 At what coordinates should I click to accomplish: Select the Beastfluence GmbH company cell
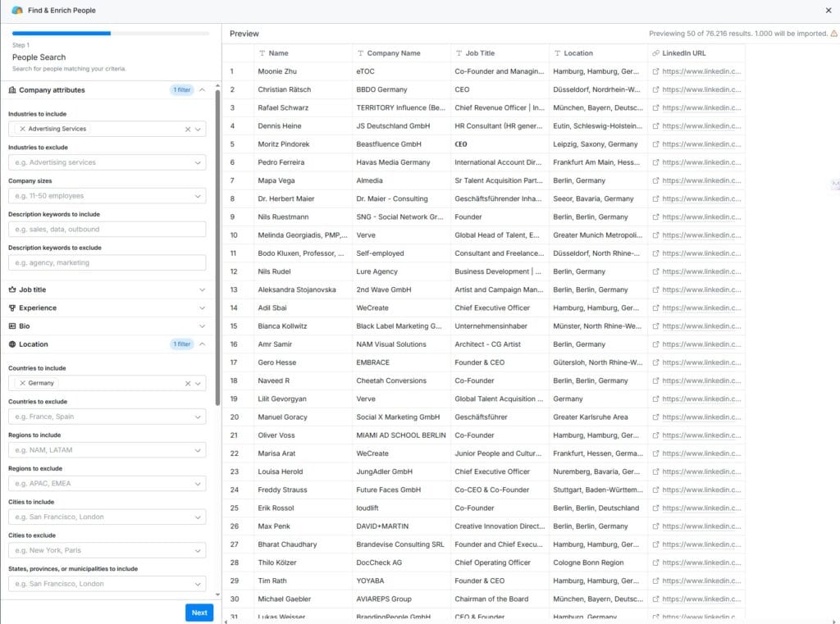402,144
